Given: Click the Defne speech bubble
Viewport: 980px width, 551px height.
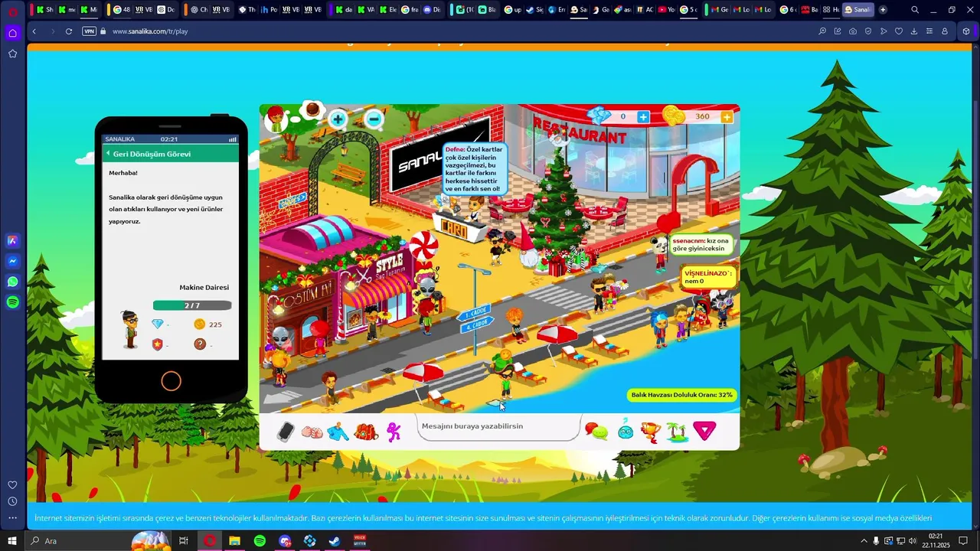Looking at the screenshot, I should click(475, 168).
